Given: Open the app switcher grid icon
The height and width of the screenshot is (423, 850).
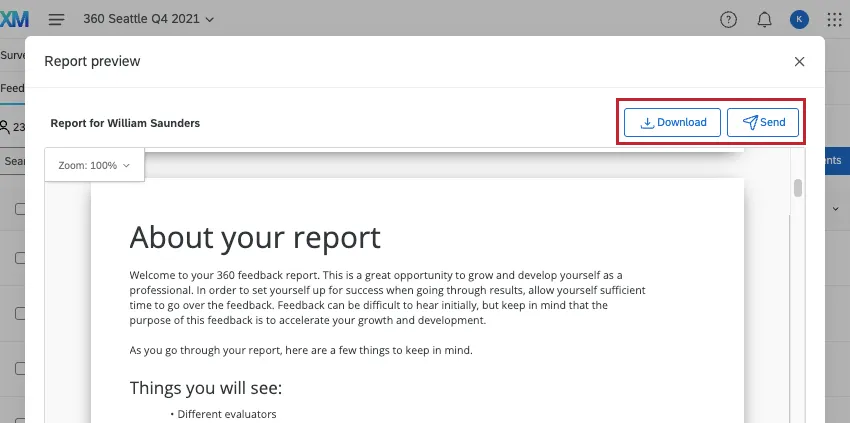Looking at the screenshot, I should point(834,20).
